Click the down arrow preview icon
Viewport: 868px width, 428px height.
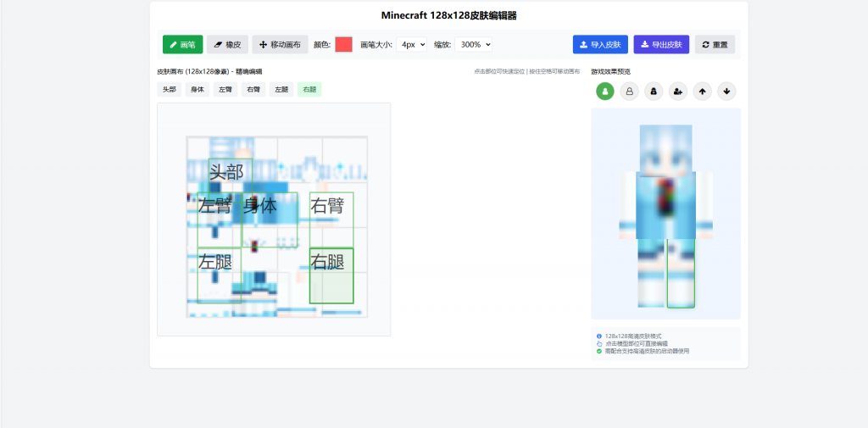coord(726,92)
